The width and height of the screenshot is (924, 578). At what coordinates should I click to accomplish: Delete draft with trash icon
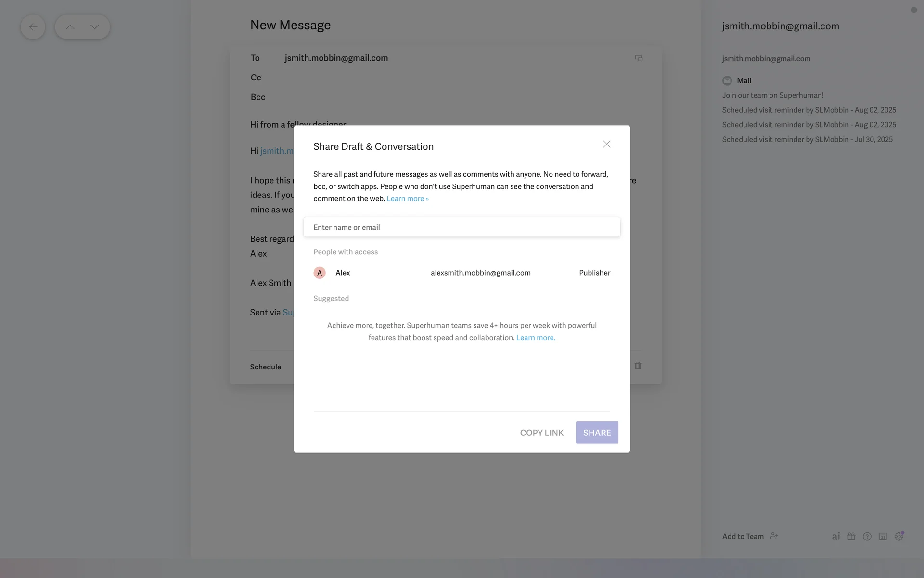click(x=638, y=366)
